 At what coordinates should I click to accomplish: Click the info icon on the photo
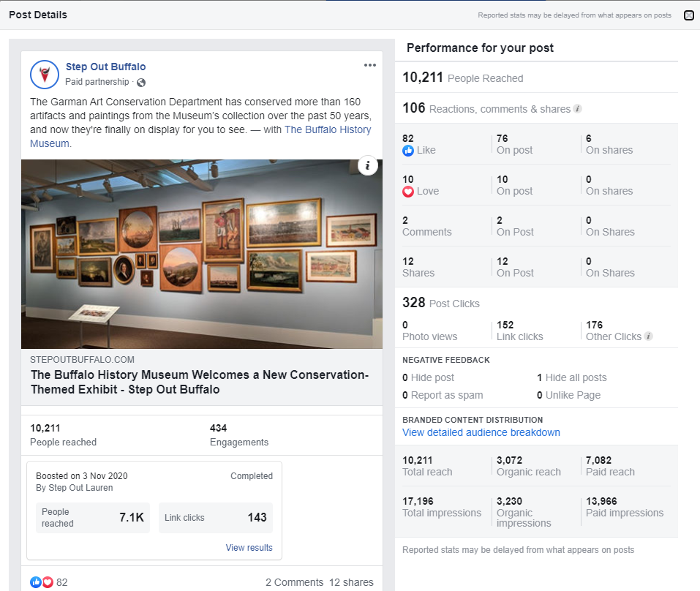367,165
